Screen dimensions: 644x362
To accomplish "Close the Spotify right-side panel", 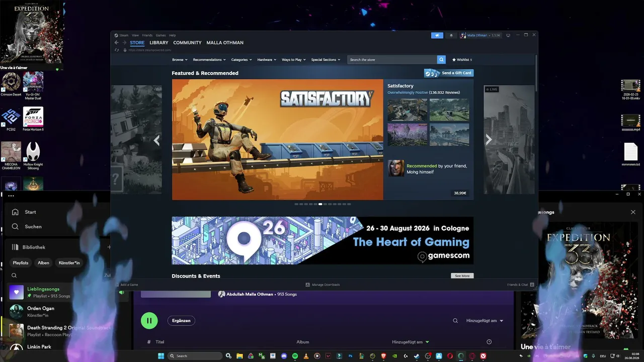I will (x=633, y=212).
